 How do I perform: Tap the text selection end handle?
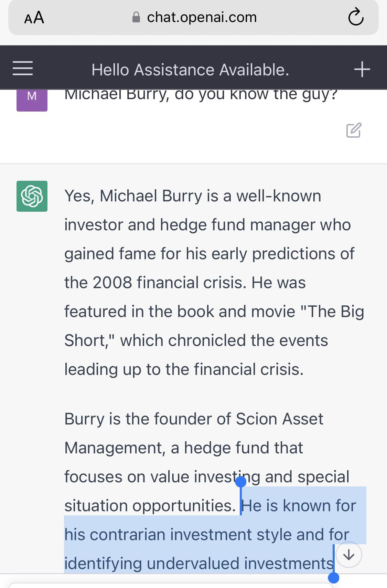334,577
